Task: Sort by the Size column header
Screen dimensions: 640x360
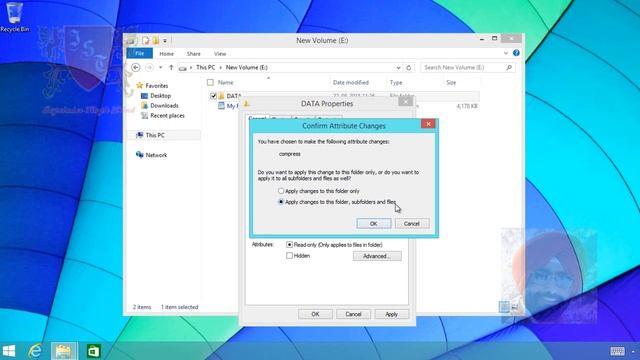Action: [451, 82]
